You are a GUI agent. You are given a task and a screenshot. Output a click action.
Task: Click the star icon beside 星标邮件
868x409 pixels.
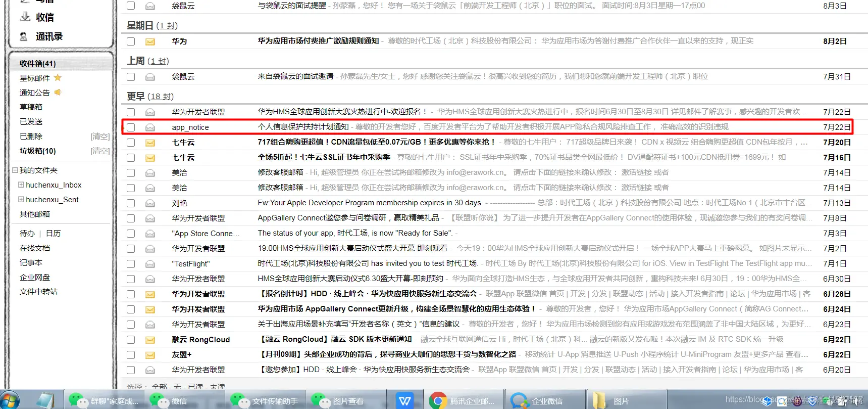[x=58, y=77]
